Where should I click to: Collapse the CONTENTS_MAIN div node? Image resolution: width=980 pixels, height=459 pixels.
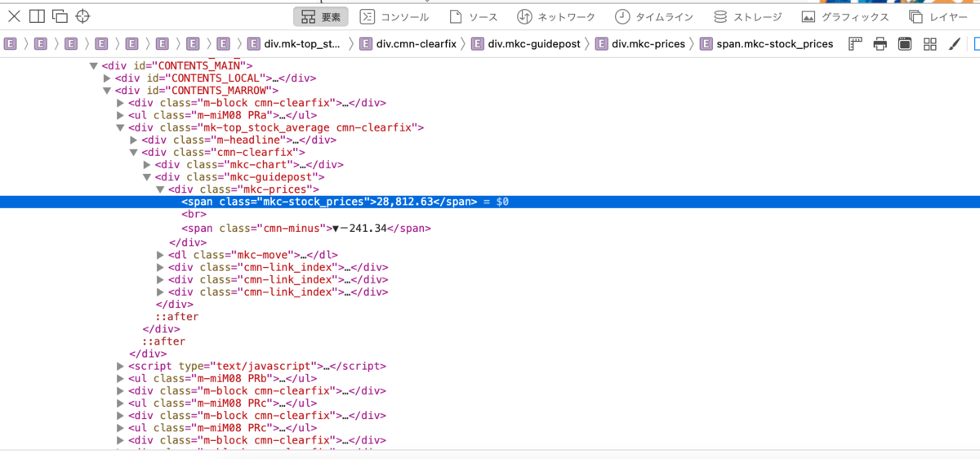tap(94, 66)
